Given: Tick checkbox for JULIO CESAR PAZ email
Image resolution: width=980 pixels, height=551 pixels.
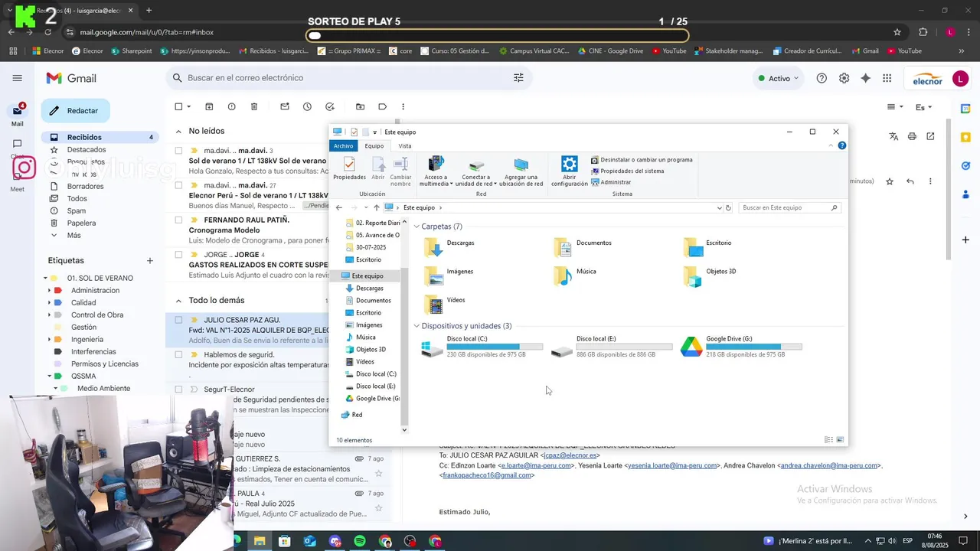Looking at the screenshot, I should click(178, 320).
